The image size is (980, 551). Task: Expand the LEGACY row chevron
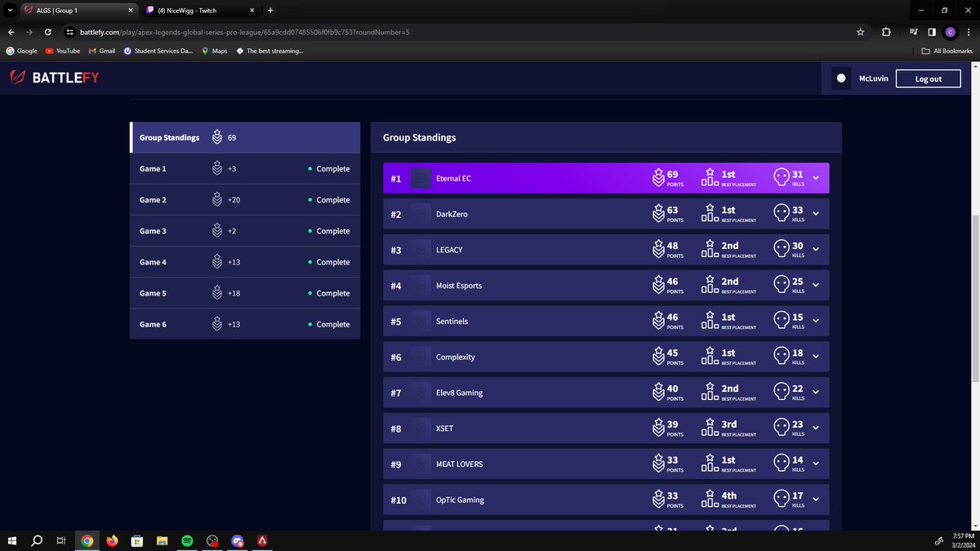816,250
